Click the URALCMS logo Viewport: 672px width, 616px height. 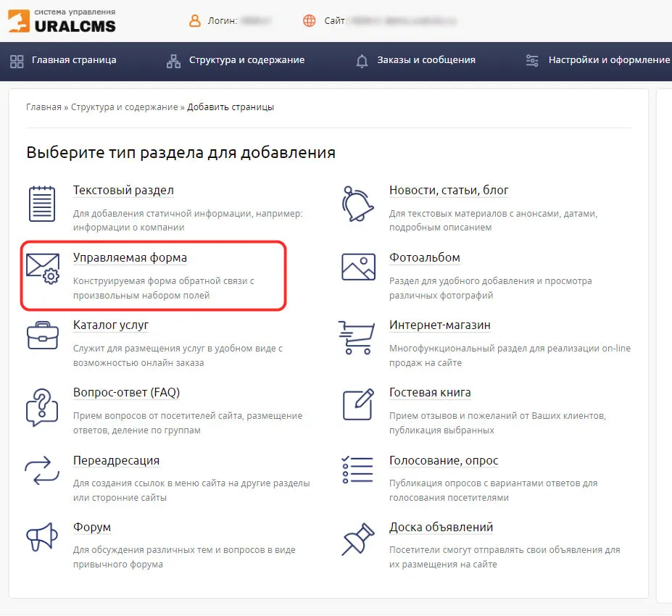point(62,20)
